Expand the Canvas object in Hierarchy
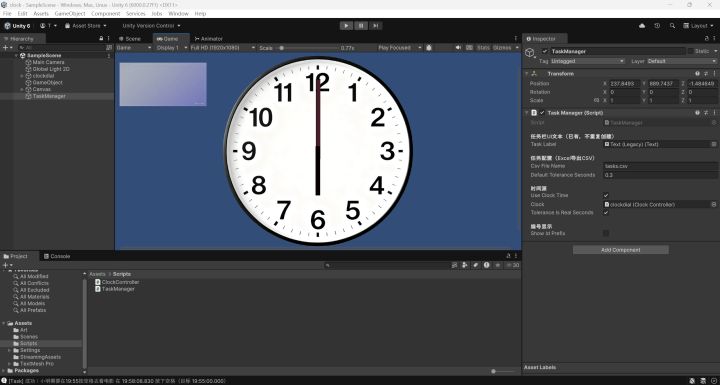This screenshot has width=720, height=385. 22,89
